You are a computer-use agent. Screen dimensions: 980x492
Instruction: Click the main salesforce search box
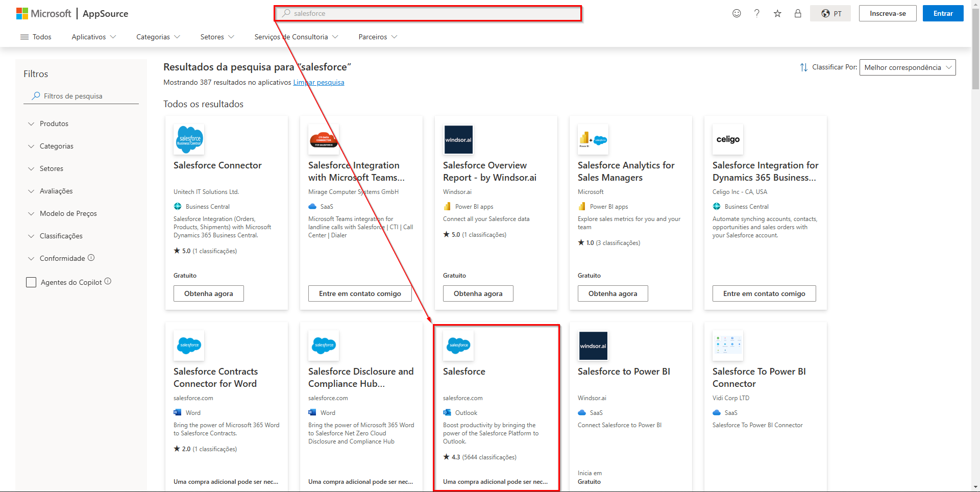click(428, 13)
